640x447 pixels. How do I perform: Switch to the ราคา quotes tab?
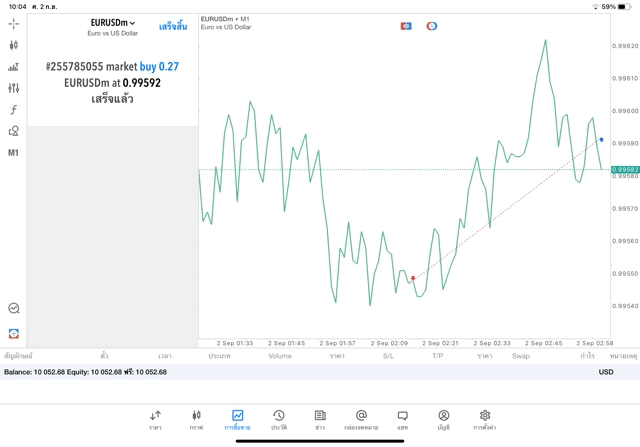155,420
